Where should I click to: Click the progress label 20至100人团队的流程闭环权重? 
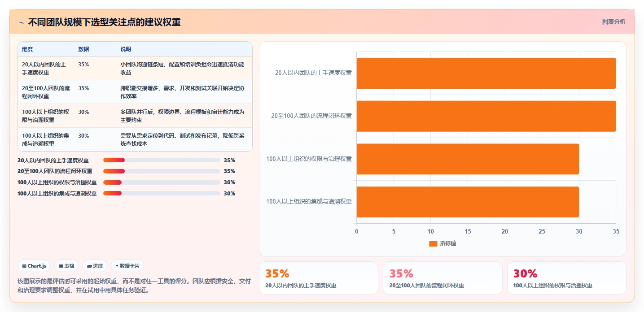pyautogui.click(x=55, y=171)
